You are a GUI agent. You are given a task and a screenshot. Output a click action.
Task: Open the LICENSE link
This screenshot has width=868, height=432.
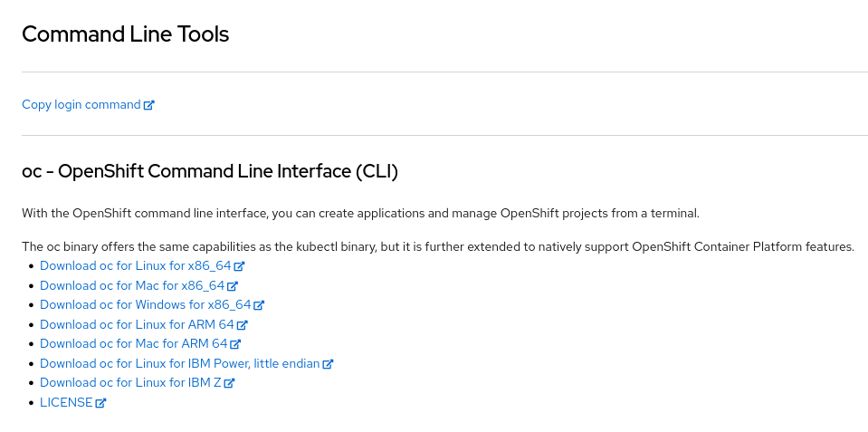pyautogui.click(x=66, y=403)
